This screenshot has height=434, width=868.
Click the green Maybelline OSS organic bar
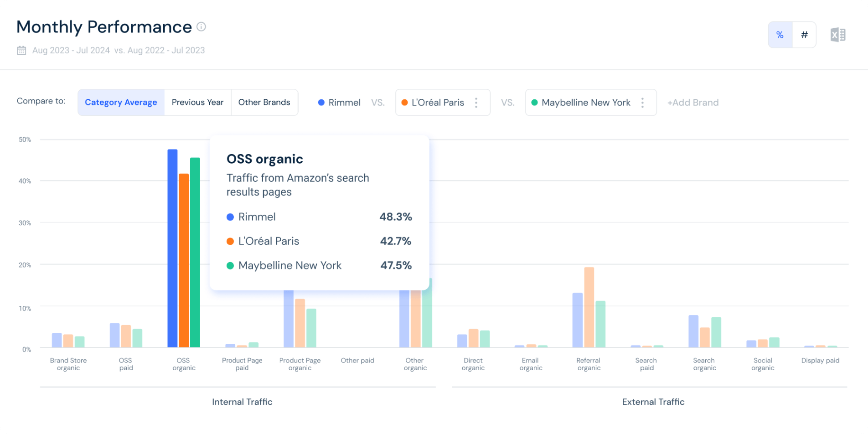coord(195,253)
